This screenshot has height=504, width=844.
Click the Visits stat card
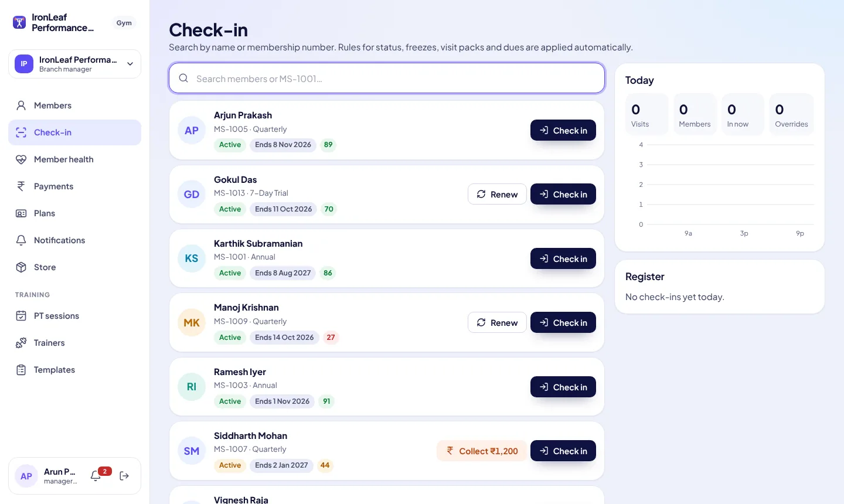pos(646,114)
